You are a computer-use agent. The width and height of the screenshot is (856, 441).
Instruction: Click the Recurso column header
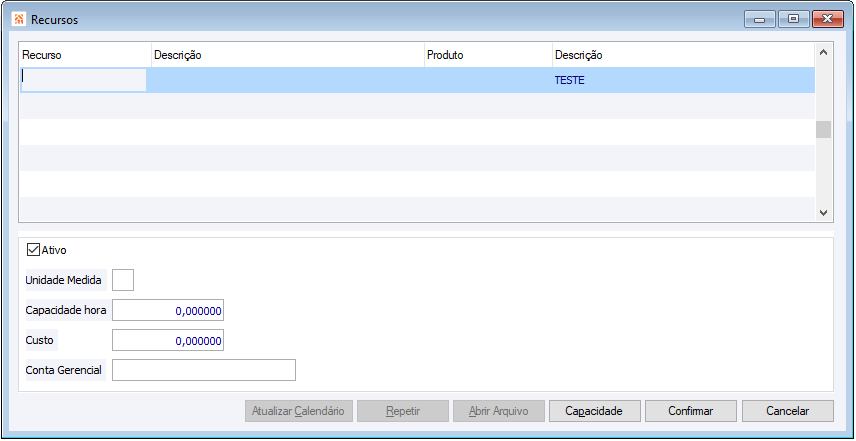pos(86,55)
